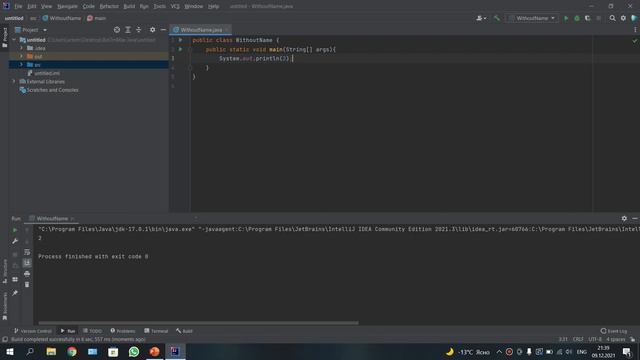
Task: Open the JetBrains toolbox icon at top right
Action: [x=634, y=18]
